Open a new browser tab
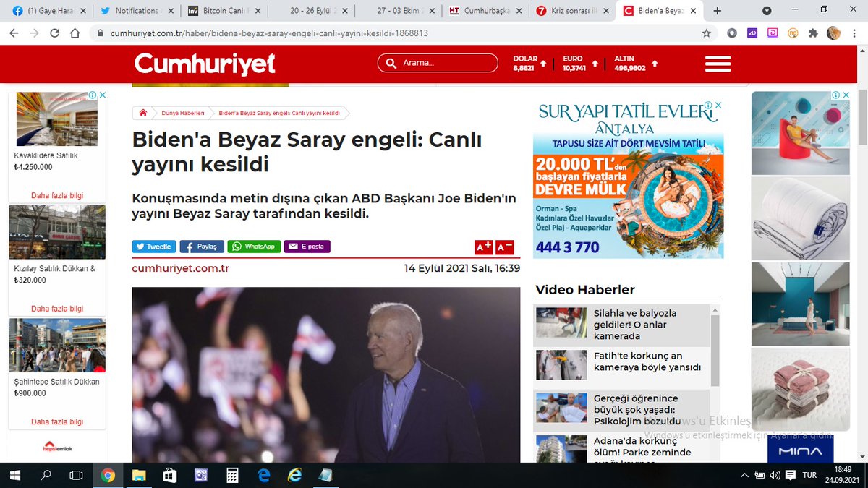 coord(718,11)
